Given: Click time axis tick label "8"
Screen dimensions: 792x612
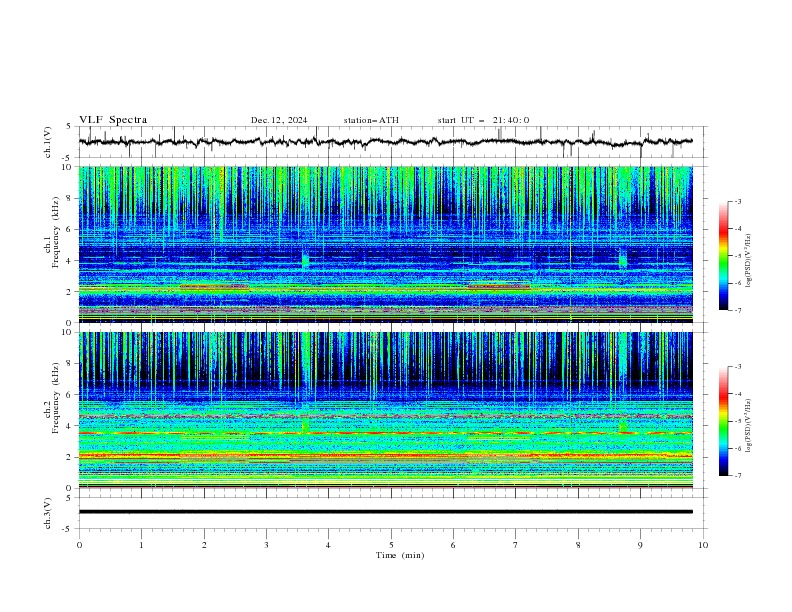Looking at the screenshot, I should (578, 545).
